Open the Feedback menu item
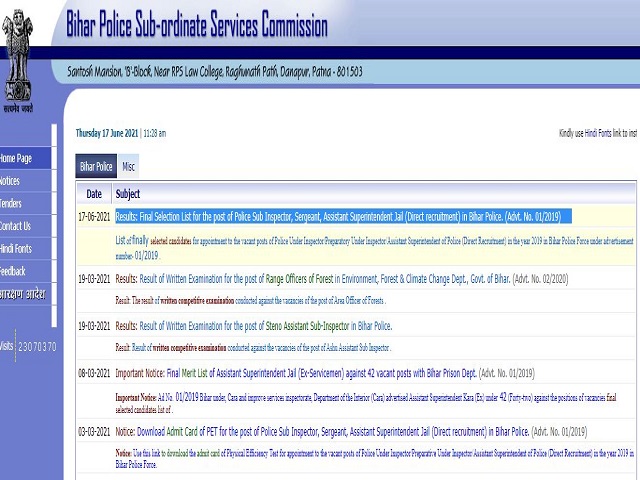Screen dimensions: 640x480 click(25, 271)
